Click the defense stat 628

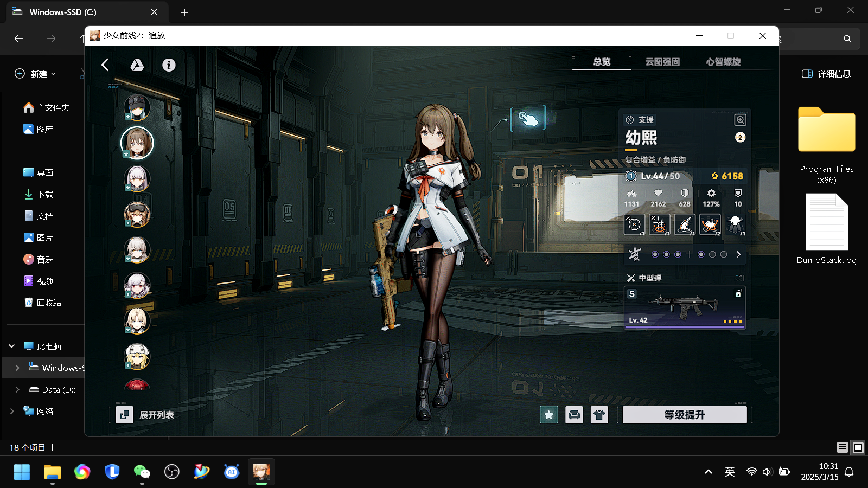pos(685,198)
